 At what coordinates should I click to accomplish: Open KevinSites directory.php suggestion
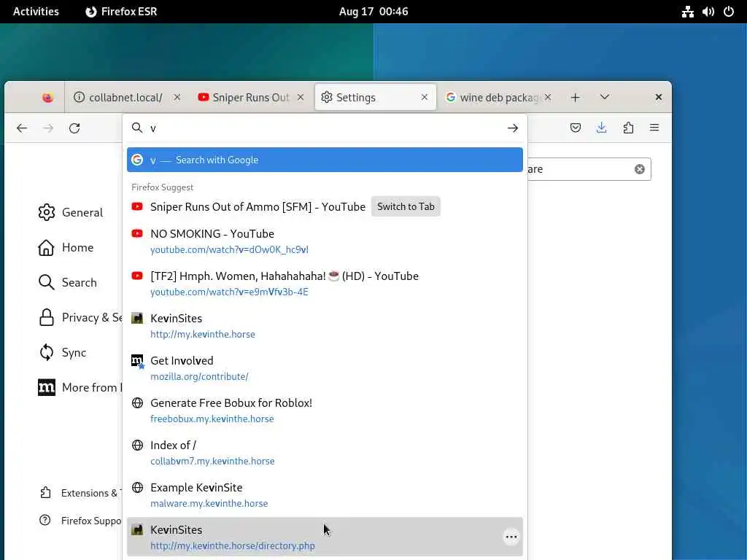click(x=325, y=537)
